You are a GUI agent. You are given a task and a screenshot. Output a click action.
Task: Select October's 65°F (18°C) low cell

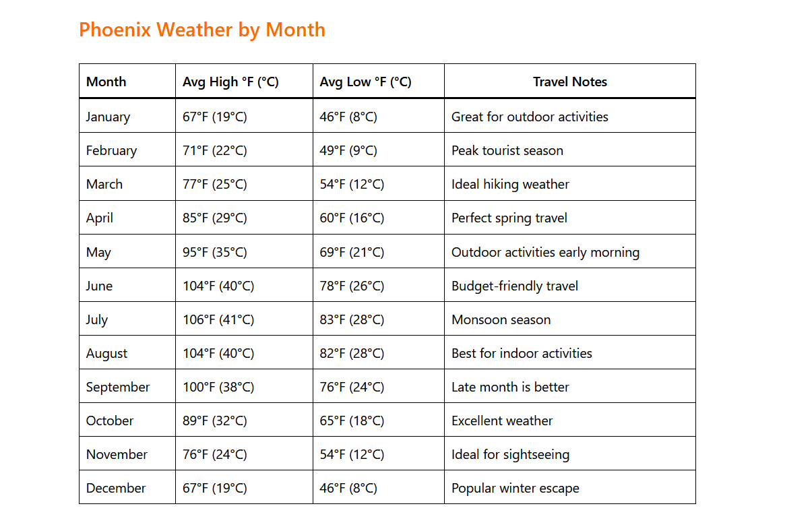[352, 421]
